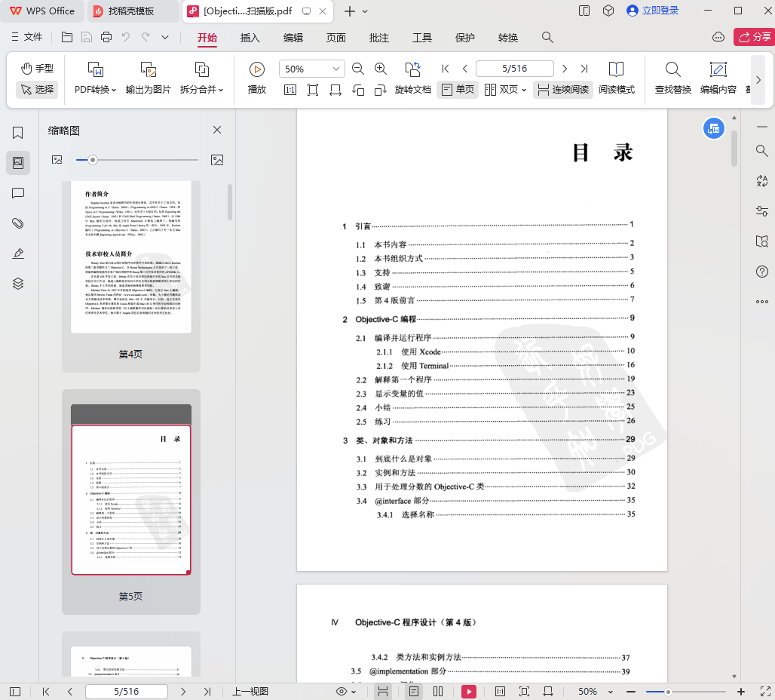Click the zoom in magnifier in toolbar

pos(381,69)
